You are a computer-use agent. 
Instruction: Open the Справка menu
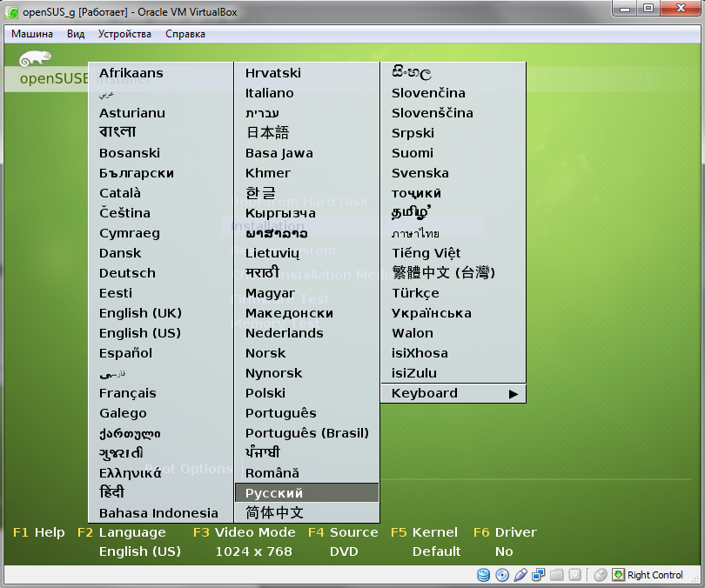pyautogui.click(x=185, y=34)
